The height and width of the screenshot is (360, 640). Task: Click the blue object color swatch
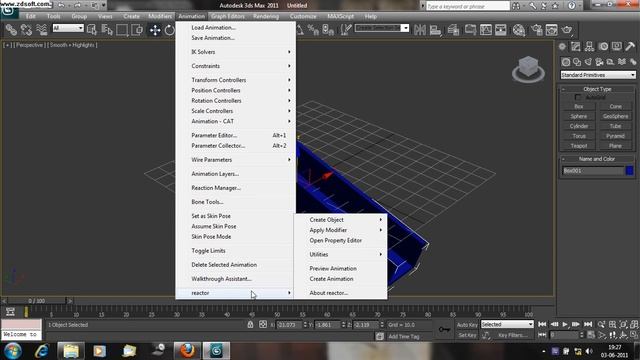coord(629,171)
